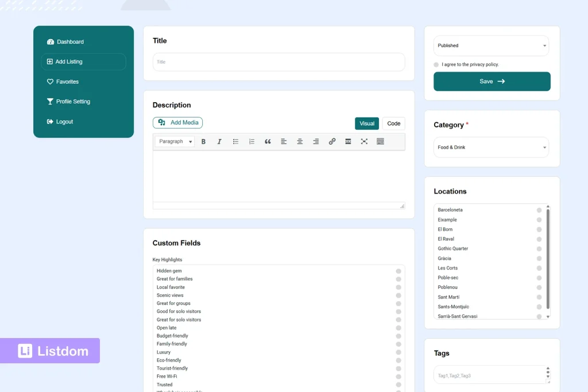Open distraction-free fullscreen mode
This screenshot has height=392, width=588.
coord(364,141)
